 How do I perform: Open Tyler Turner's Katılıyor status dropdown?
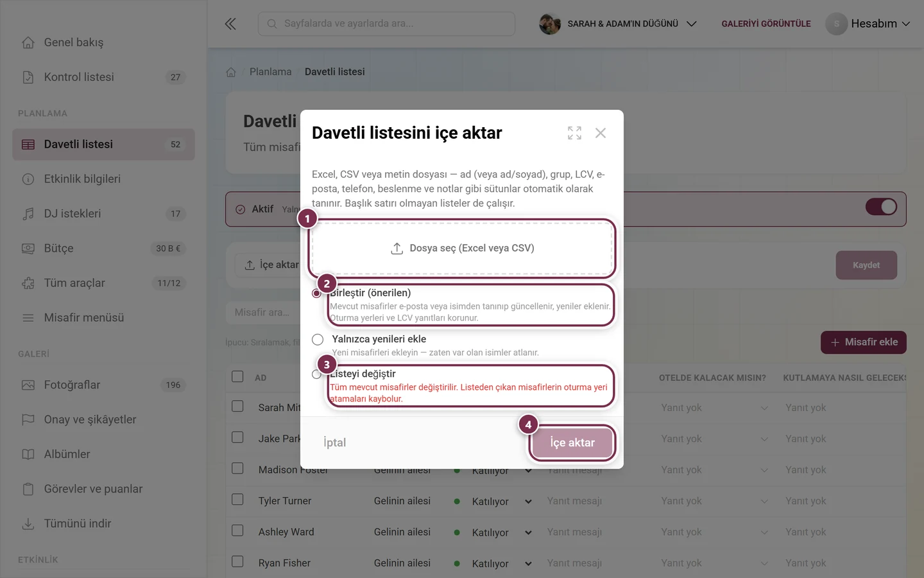pyautogui.click(x=502, y=502)
